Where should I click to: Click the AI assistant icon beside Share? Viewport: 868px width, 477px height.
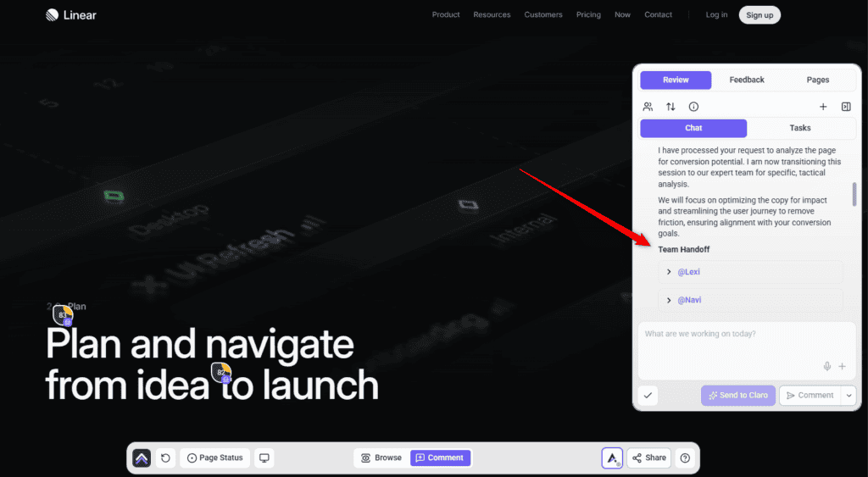[x=612, y=458]
